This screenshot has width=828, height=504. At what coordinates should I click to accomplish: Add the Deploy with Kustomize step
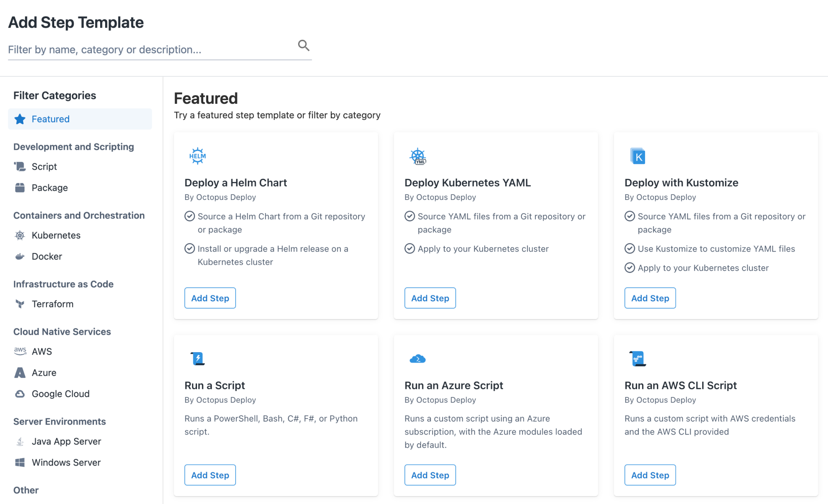(650, 298)
